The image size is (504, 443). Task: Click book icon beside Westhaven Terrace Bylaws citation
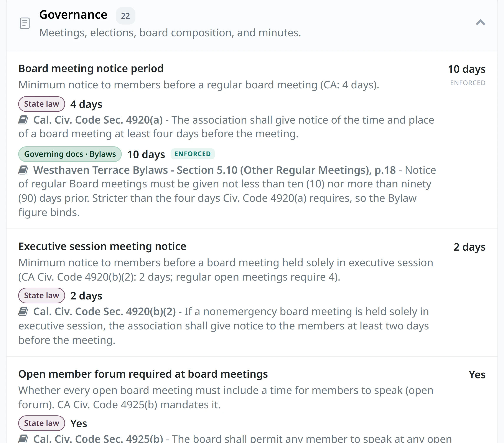click(x=23, y=170)
